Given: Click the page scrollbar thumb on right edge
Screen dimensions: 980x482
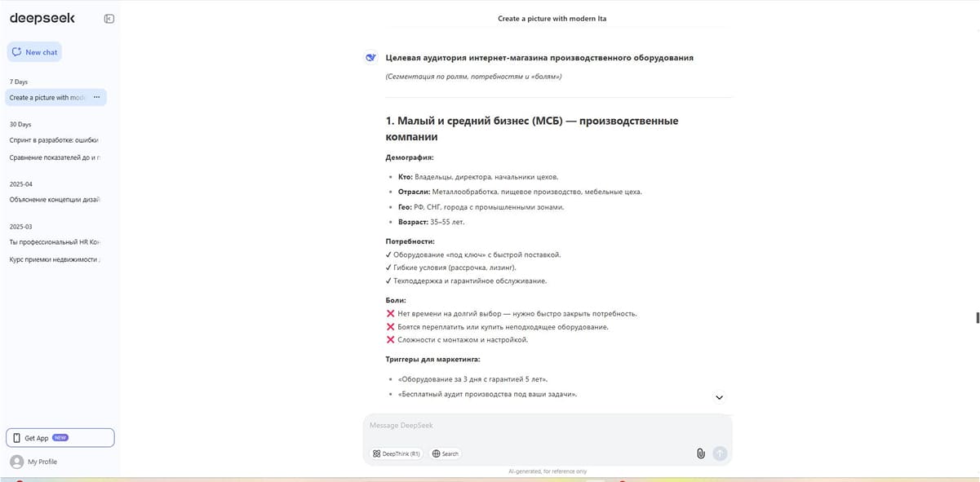Looking at the screenshot, I should click(x=976, y=318).
